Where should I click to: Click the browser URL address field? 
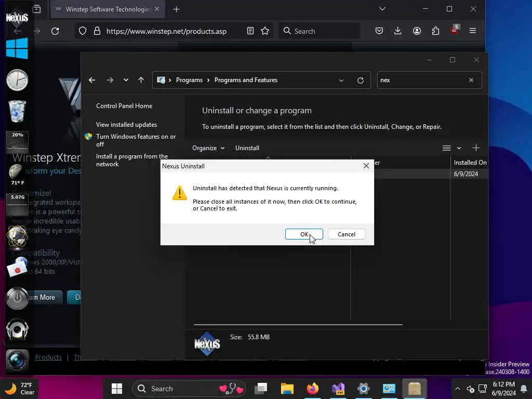(x=166, y=31)
